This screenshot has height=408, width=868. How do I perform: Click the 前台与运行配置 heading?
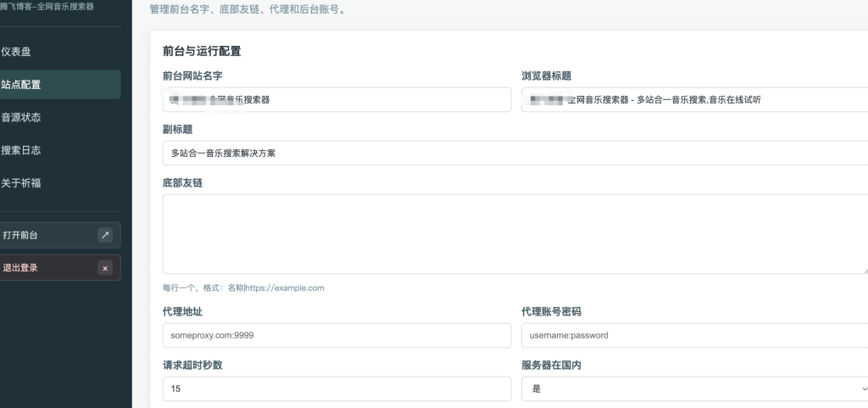[202, 51]
